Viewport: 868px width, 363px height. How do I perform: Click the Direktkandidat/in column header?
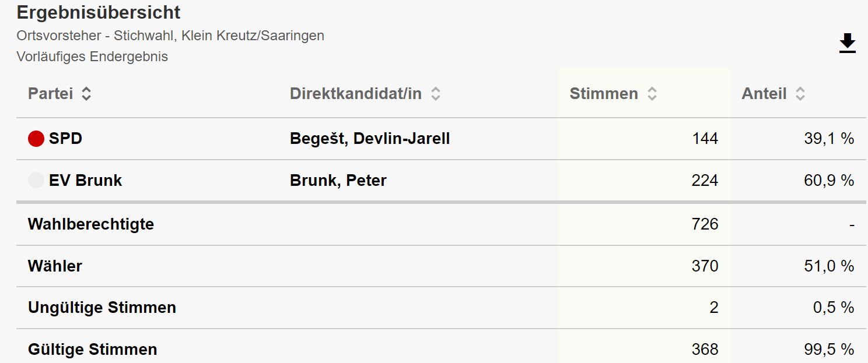355,94
